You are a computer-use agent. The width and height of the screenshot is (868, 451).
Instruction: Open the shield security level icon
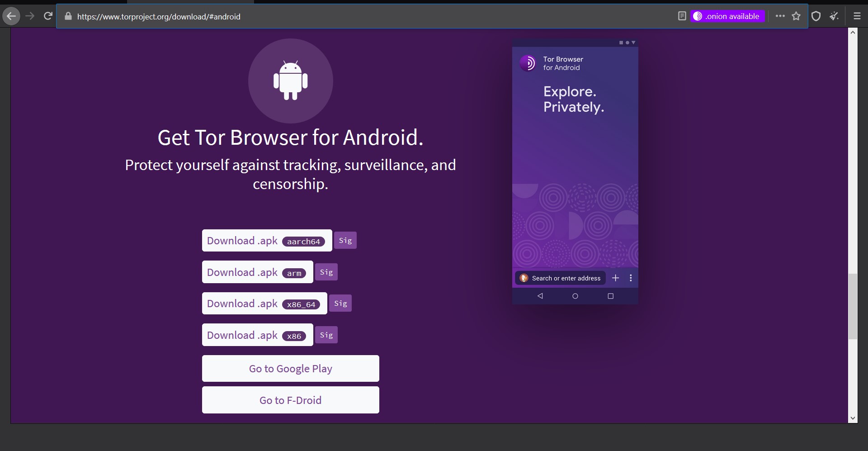pos(816,16)
